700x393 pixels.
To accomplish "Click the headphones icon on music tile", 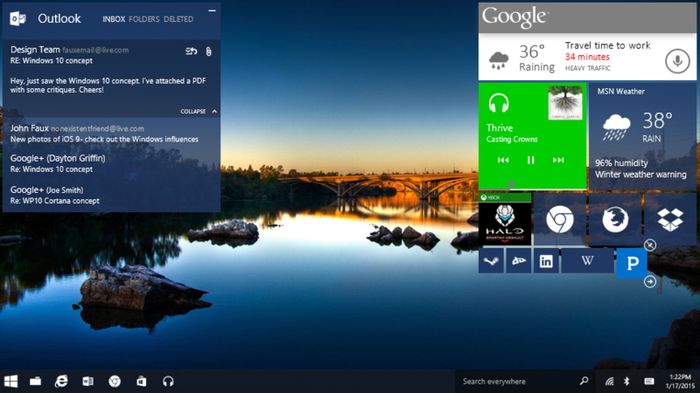I will pos(499,103).
